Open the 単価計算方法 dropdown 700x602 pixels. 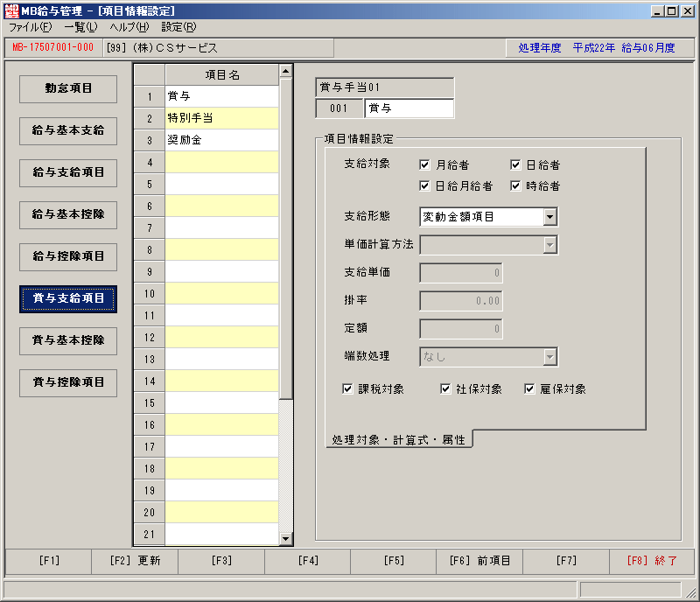click(550, 245)
